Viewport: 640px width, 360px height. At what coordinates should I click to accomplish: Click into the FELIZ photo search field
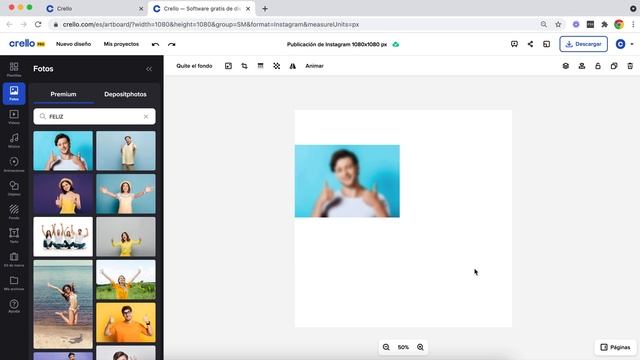click(94, 117)
